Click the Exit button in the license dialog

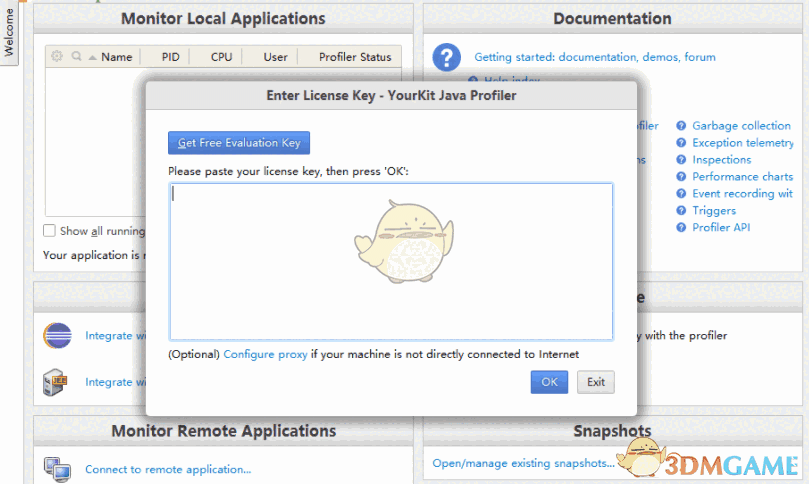coord(595,382)
